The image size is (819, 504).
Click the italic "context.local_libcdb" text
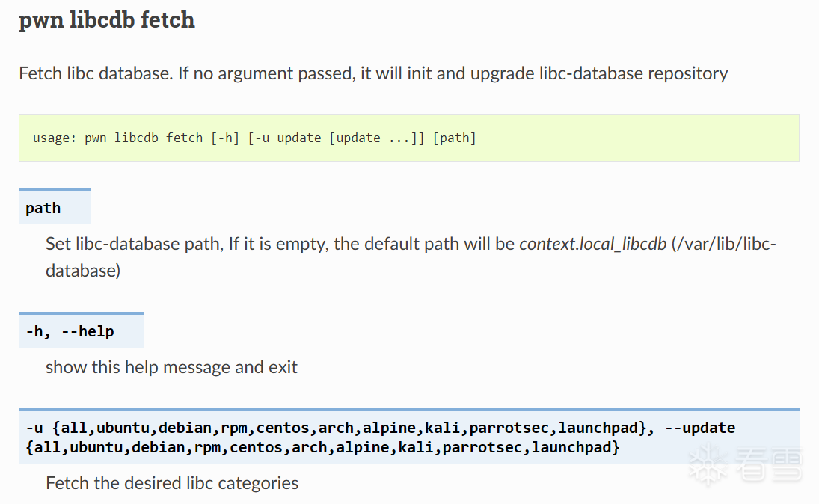[592, 245]
